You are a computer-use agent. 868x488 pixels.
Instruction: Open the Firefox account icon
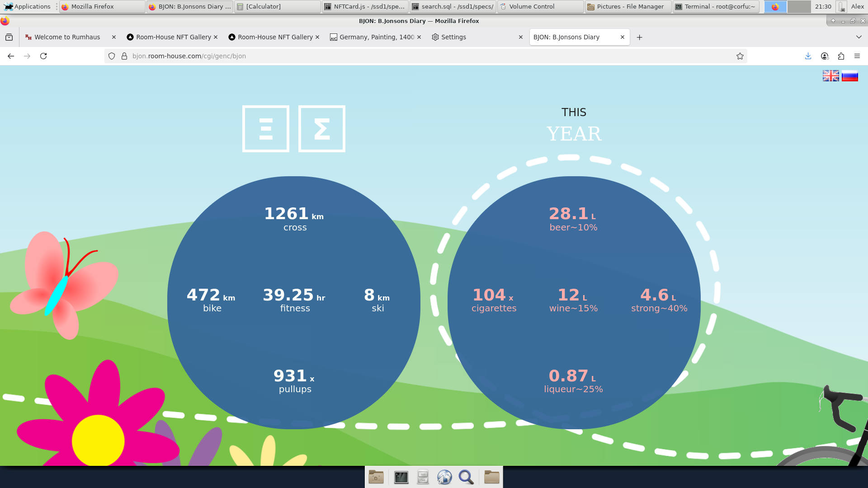[825, 56]
